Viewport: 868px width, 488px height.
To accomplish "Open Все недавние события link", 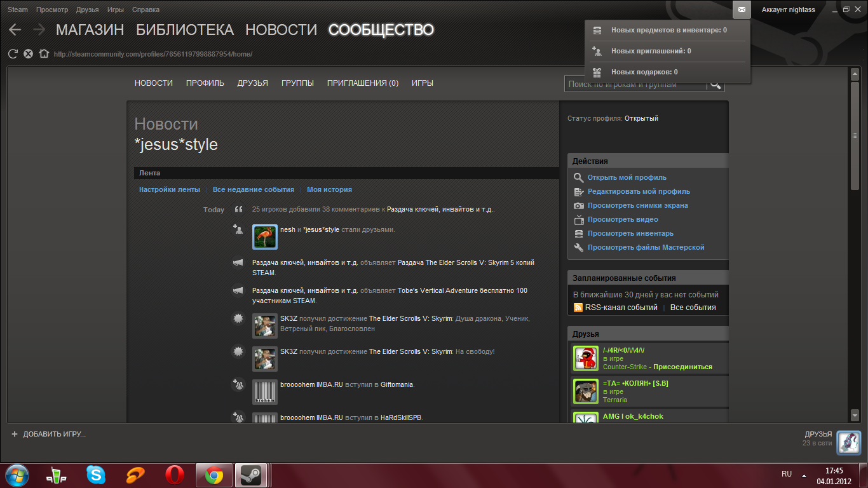I will tap(254, 189).
